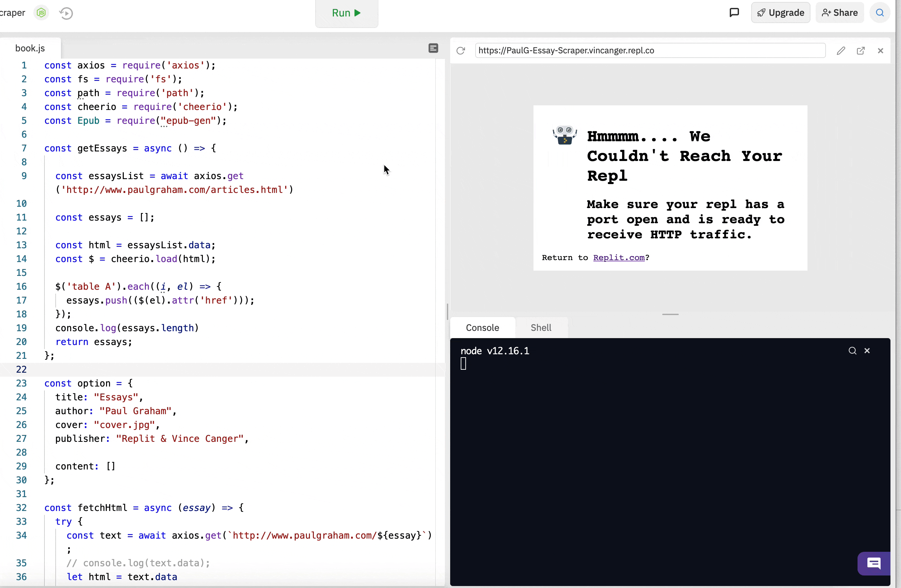Close the webview preview pane
The width and height of the screenshot is (901, 588).
[880, 51]
